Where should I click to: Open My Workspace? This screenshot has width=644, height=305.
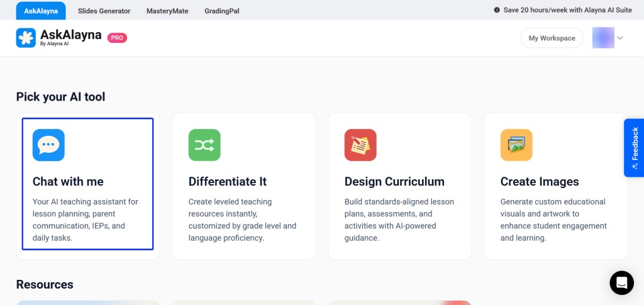coord(552,38)
